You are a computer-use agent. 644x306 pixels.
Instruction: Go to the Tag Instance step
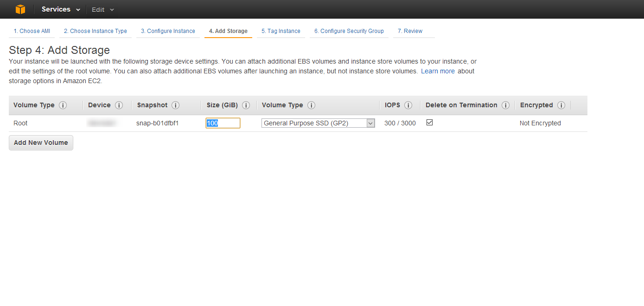point(281,31)
